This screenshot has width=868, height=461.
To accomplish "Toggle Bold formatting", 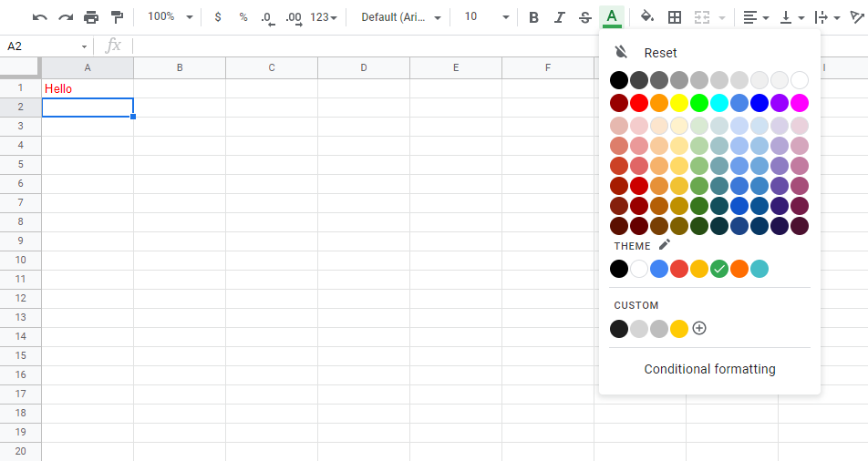I will point(534,17).
